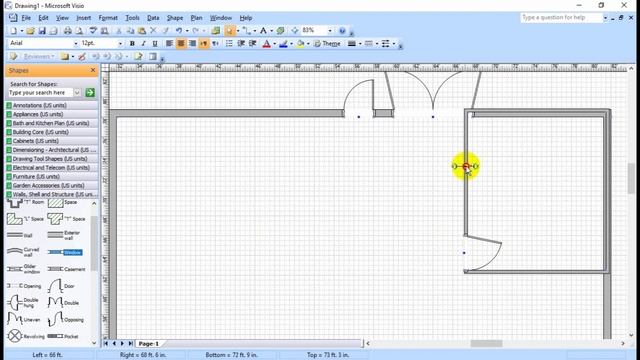Align text right
This screenshot has width=640, height=360.
[192, 43]
